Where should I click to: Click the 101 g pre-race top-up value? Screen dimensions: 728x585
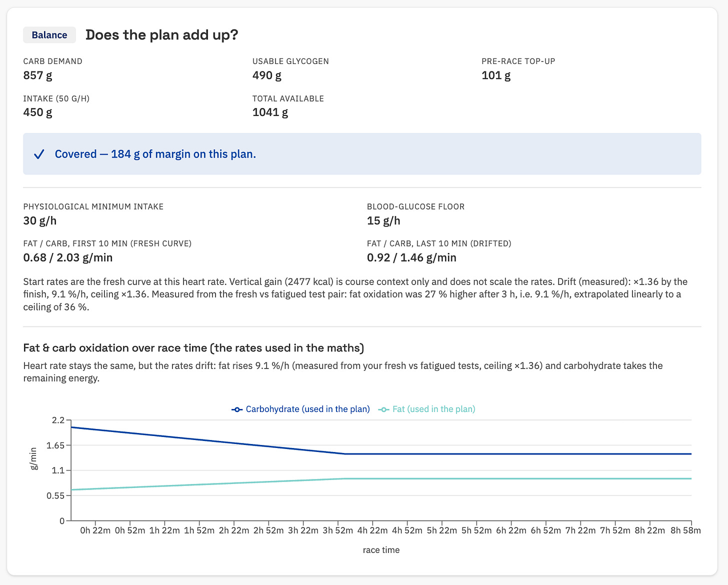(496, 75)
